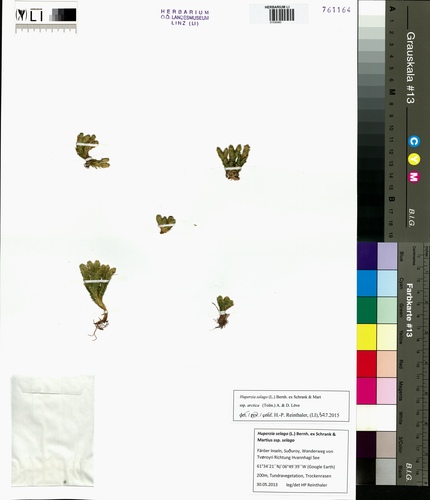430x500 pixels.
Task: Click the magenta M circle
Action: coord(414,177)
